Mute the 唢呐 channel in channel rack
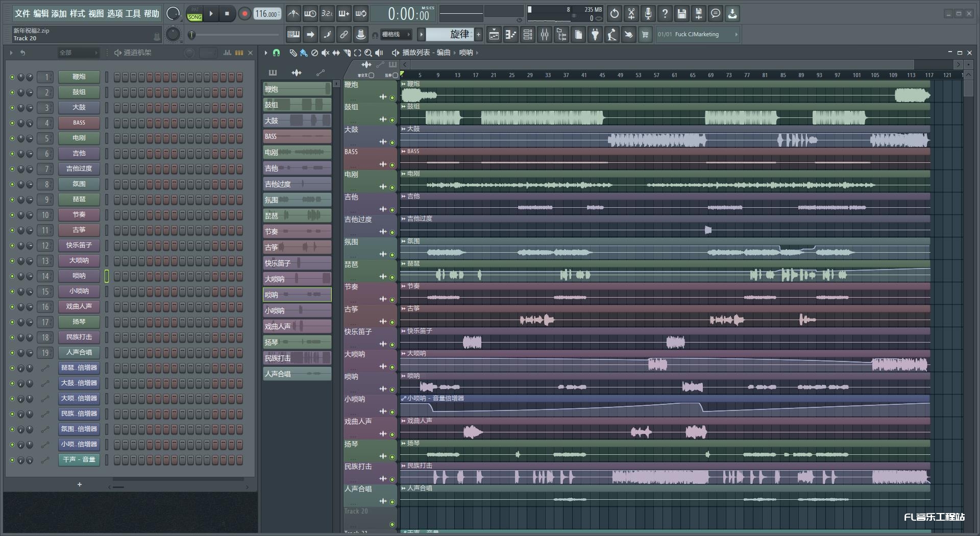Image resolution: width=980 pixels, height=536 pixels. (x=12, y=276)
